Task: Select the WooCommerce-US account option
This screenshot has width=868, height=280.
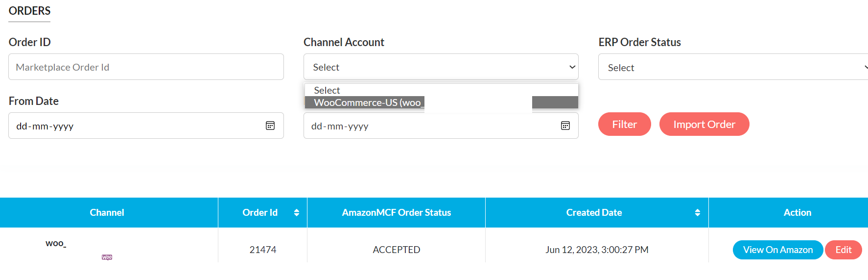Action: coord(368,102)
